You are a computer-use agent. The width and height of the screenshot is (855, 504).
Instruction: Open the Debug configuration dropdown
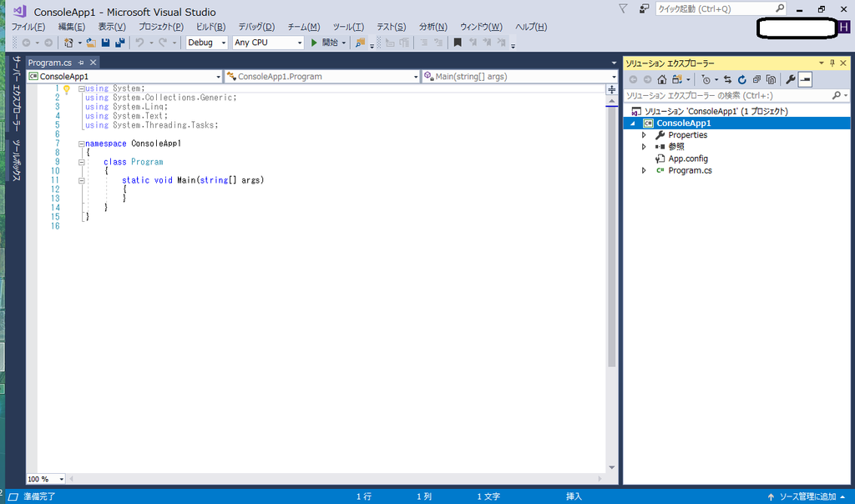224,43
